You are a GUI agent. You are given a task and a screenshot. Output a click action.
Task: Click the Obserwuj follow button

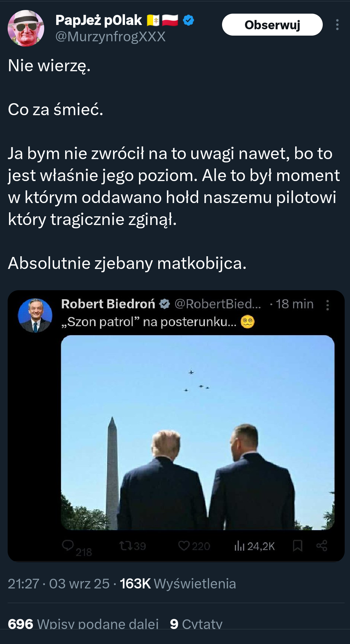tap(272, 25)
